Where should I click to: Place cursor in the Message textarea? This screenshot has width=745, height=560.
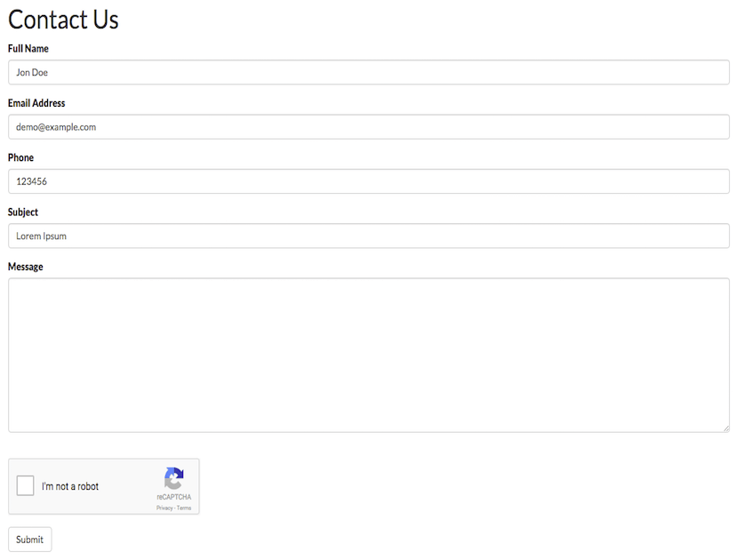click(369, 356)
